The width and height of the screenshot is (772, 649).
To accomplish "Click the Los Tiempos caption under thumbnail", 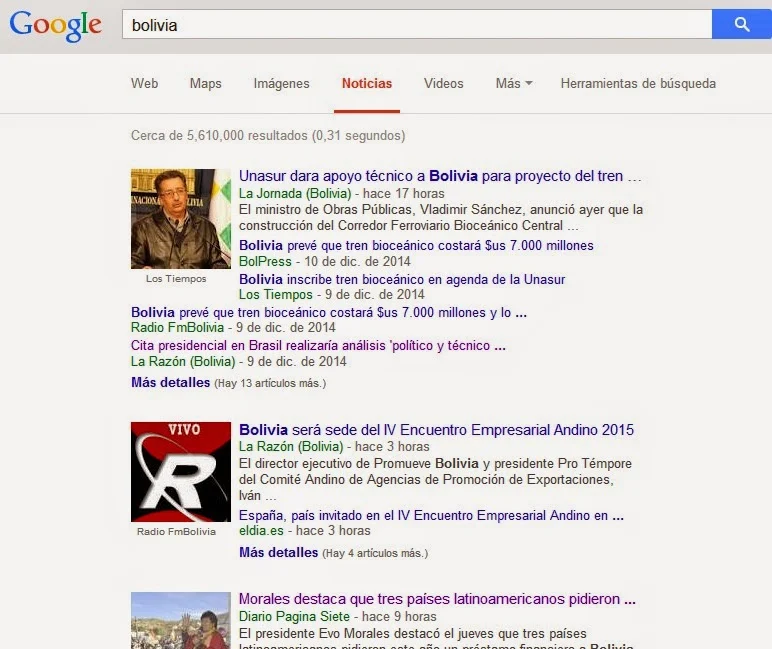I will click(176, 279).
